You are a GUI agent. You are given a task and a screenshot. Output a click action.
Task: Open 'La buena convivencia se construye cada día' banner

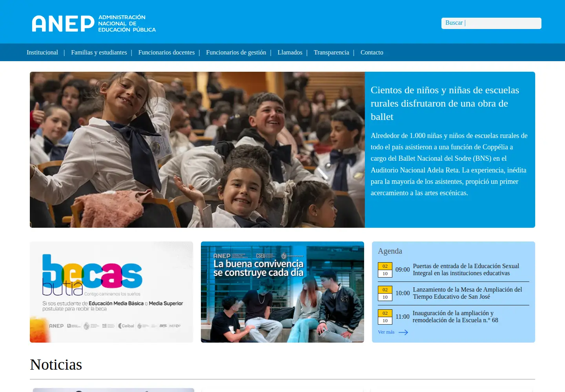(282, 292)
